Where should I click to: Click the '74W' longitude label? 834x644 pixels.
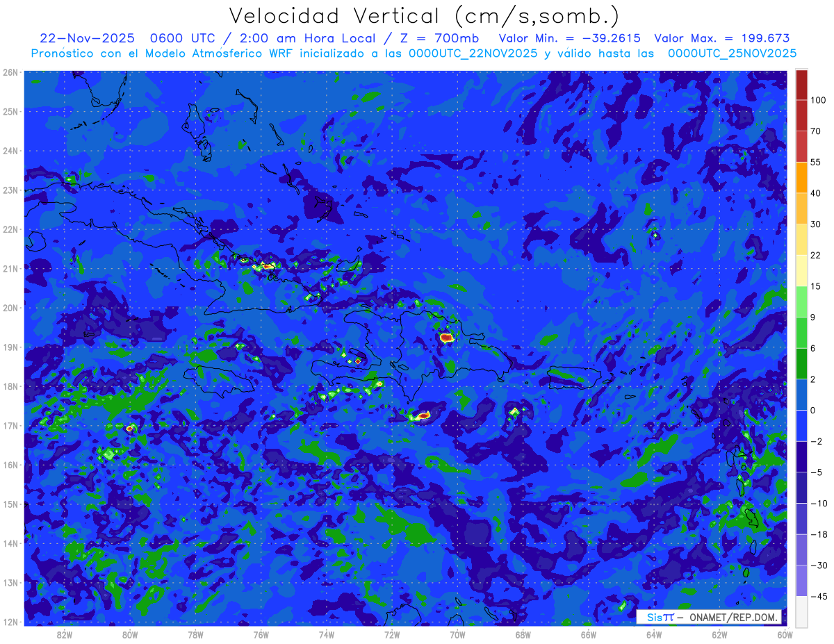tap(327, 634)
